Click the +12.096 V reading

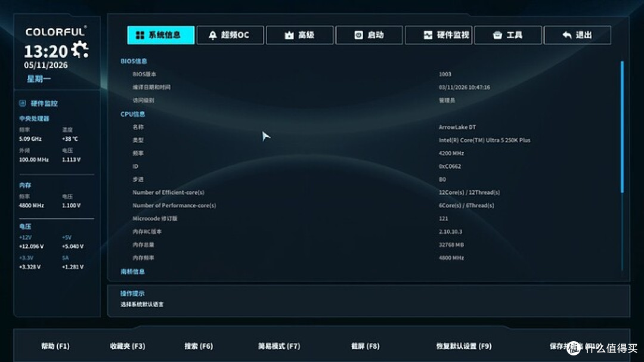(31, 246)
